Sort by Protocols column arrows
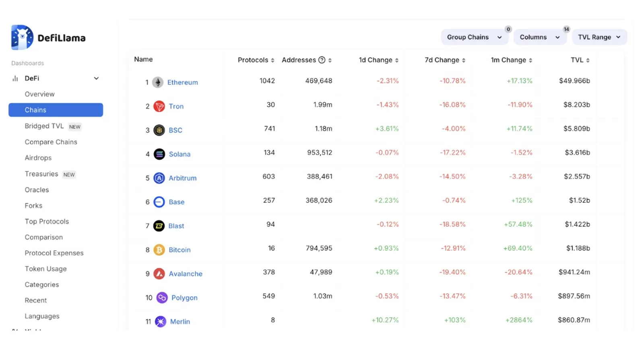The height and width of the screenshot is (339, 644). click(x=272, y=60)
